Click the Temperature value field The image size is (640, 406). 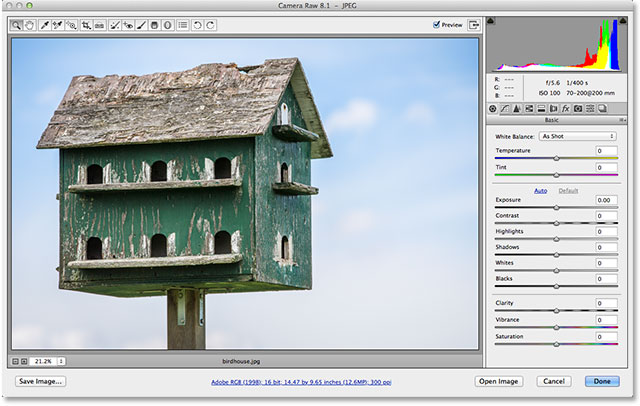point(606,151)
